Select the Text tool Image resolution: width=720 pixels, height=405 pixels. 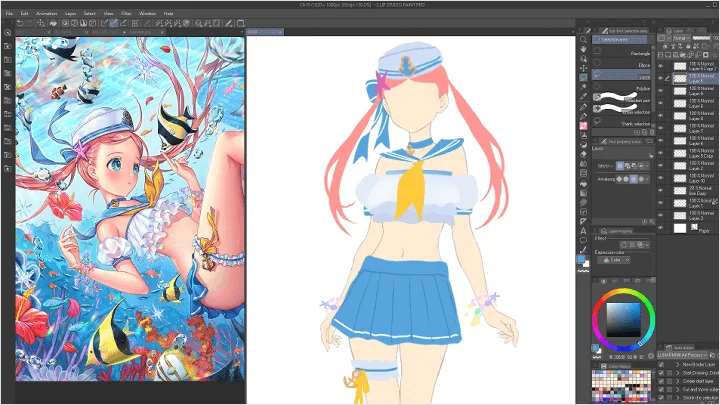click(x=583, y=231)
